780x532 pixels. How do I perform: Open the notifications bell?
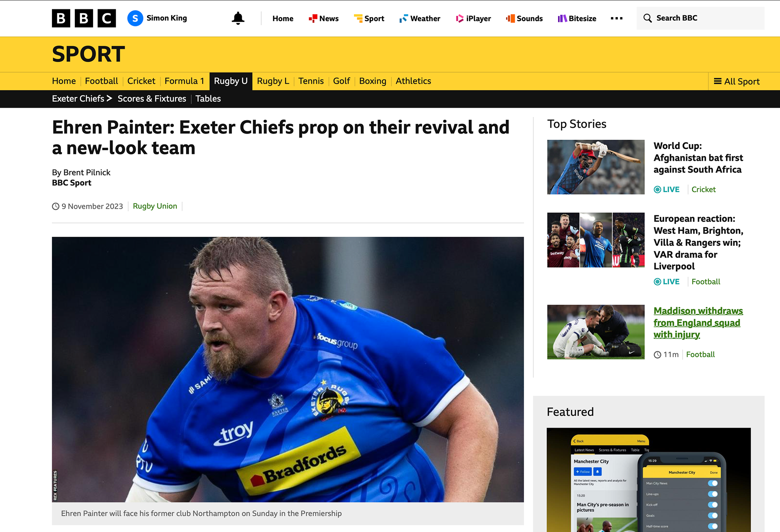pyautogui.click(x=238, y=18)
